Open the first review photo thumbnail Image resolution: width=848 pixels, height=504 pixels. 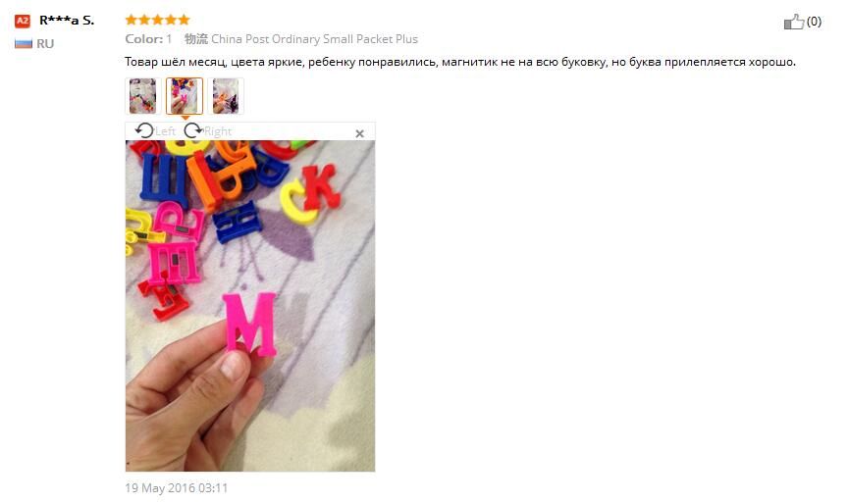[x=142, y=96]
